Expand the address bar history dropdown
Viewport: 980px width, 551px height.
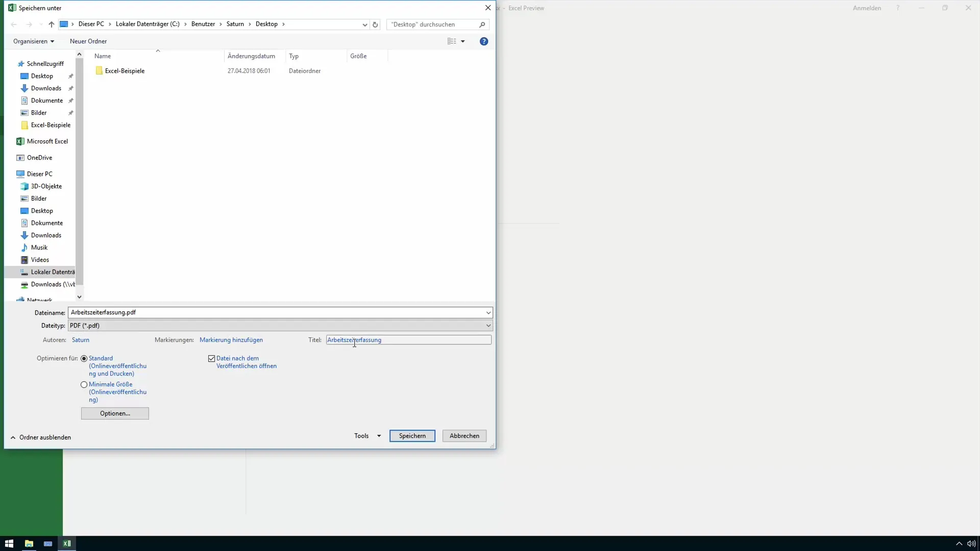coord(364,24)
